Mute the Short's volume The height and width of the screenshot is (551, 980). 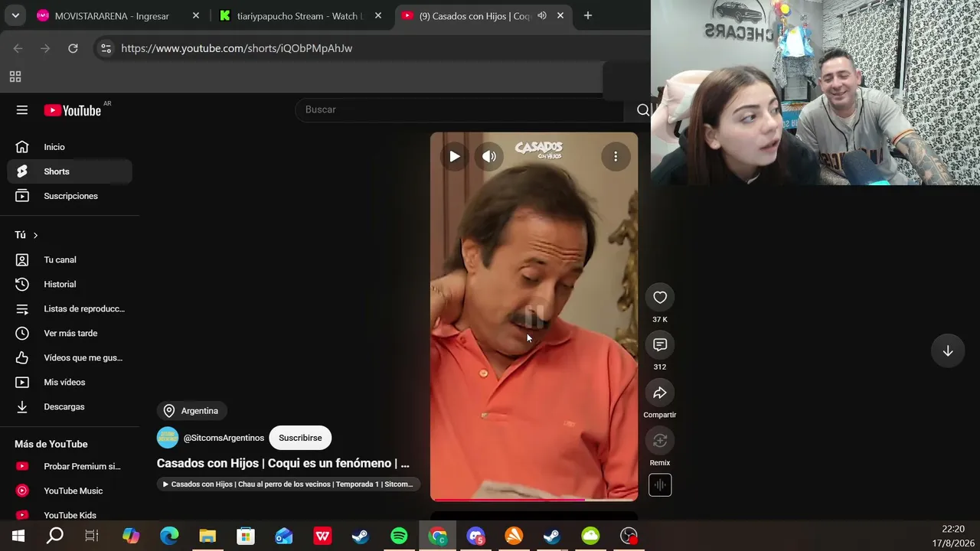pyautogui.click(x=489, y=157)
